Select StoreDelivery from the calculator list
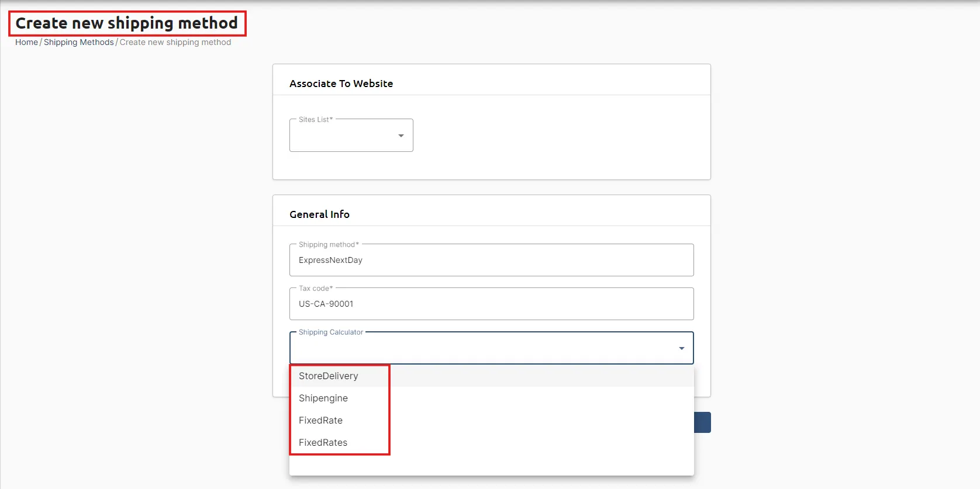Image resolution: width=980 pixels, height=489 pixels. (x=491, y=376)
